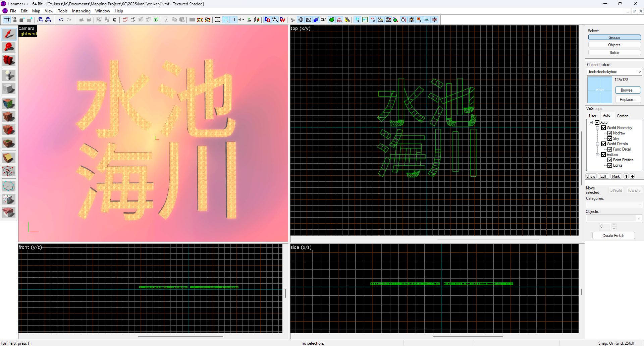This screenshot has height=346, width=644.
Task: Uncheck the Func Detail visgroup
Action: (x=610, y=149)
